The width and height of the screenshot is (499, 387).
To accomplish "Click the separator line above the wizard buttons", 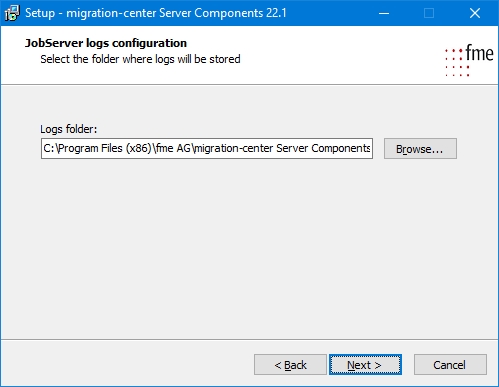I will coord(249,340).
